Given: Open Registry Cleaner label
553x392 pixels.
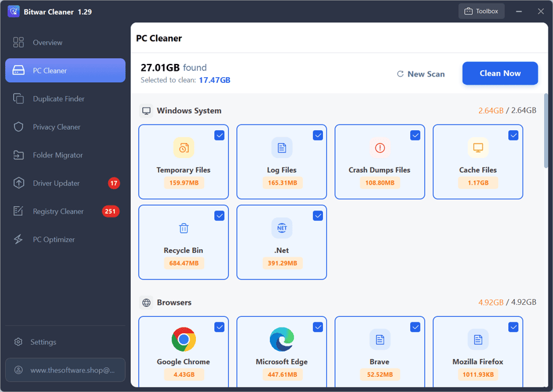Looking at the screenshot, I should [58, 211].
